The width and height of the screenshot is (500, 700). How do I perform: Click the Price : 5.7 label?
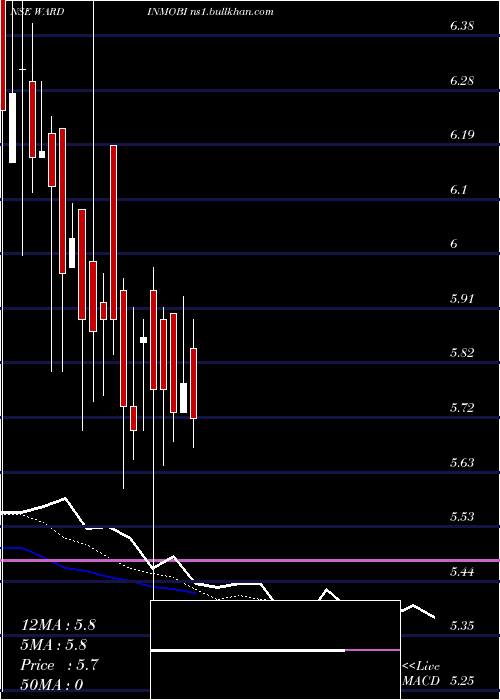click(x=59, y=665)
